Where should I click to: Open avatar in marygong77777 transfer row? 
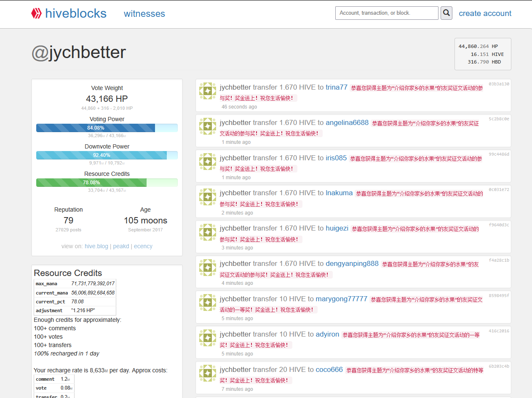(207, 302)
